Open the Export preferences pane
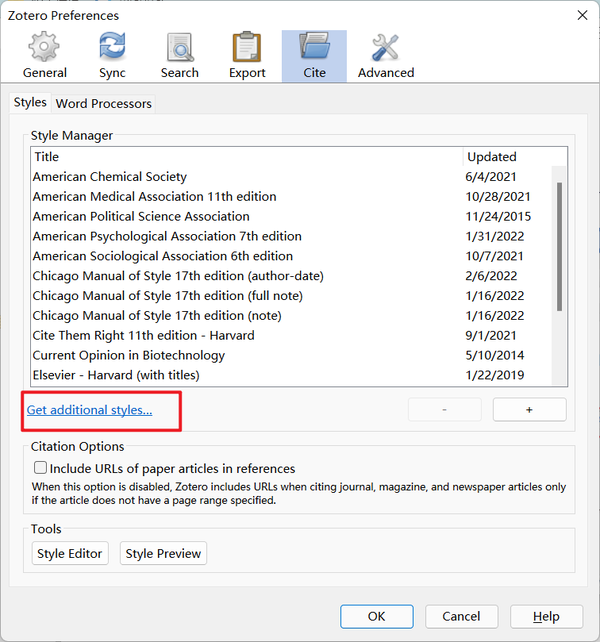The image size is (600, 642). [x=246, y=55]
